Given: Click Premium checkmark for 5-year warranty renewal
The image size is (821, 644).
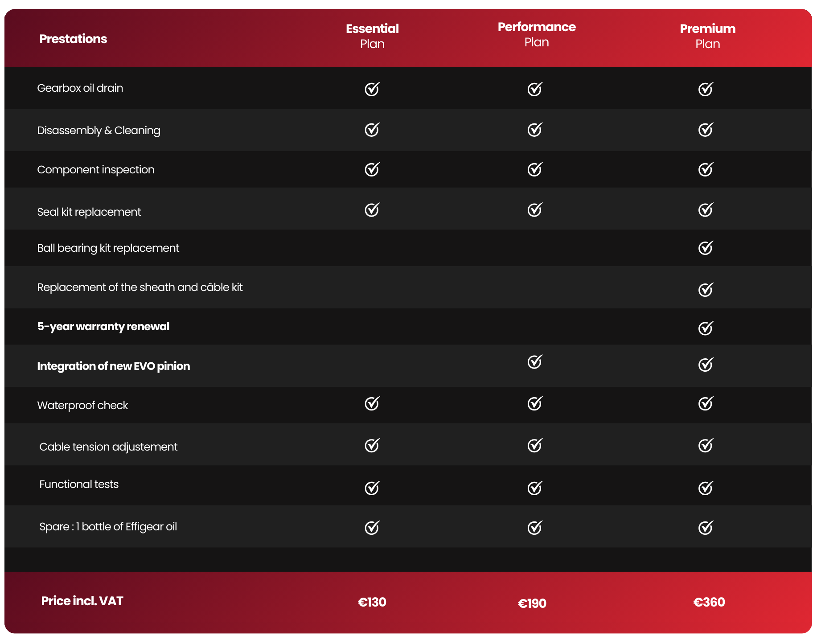Looking at the screenshot, I should tap(706, 328).
